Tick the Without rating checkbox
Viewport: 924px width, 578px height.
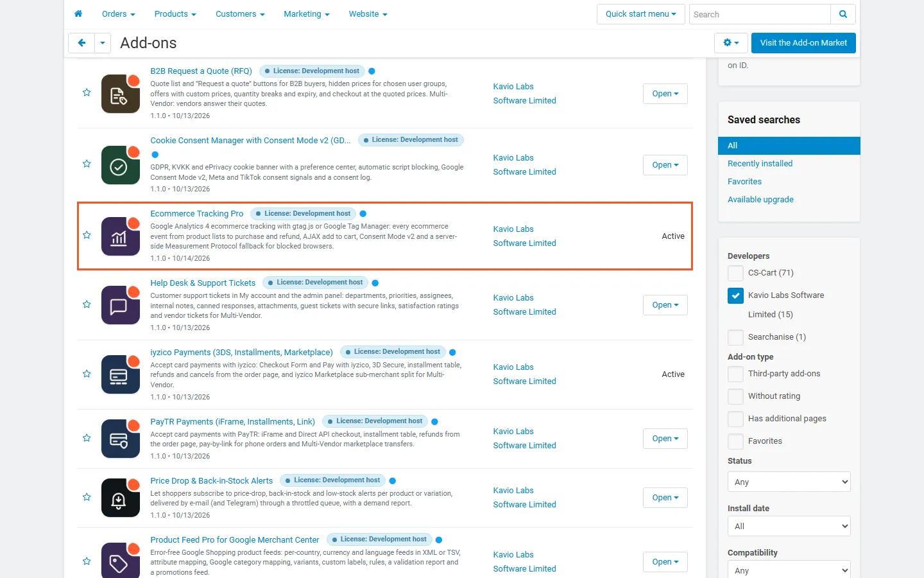pos(735,396)
